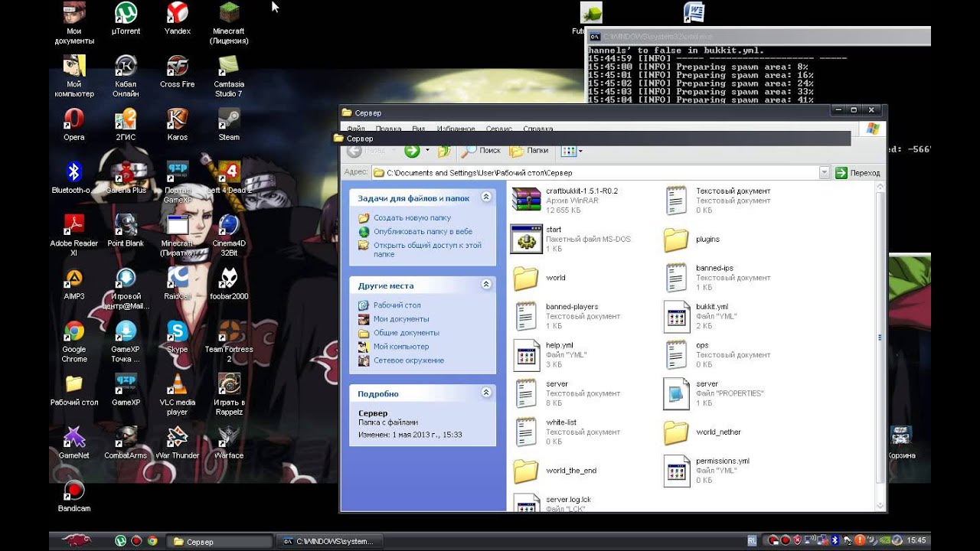
Task: Open Рабочий стол link in Другие места
Action: [397, 305]
